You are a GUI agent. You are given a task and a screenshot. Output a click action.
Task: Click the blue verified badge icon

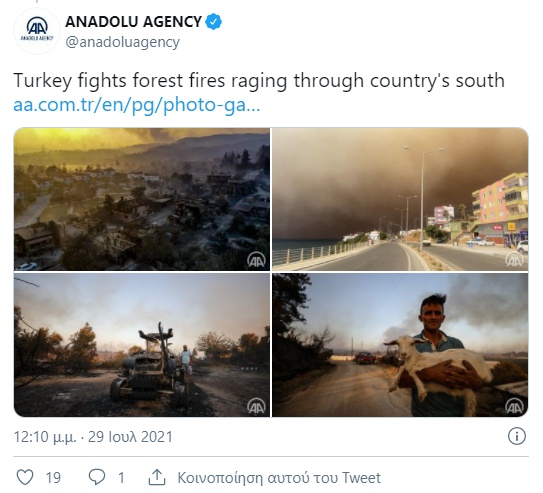(x=214, y=22)
